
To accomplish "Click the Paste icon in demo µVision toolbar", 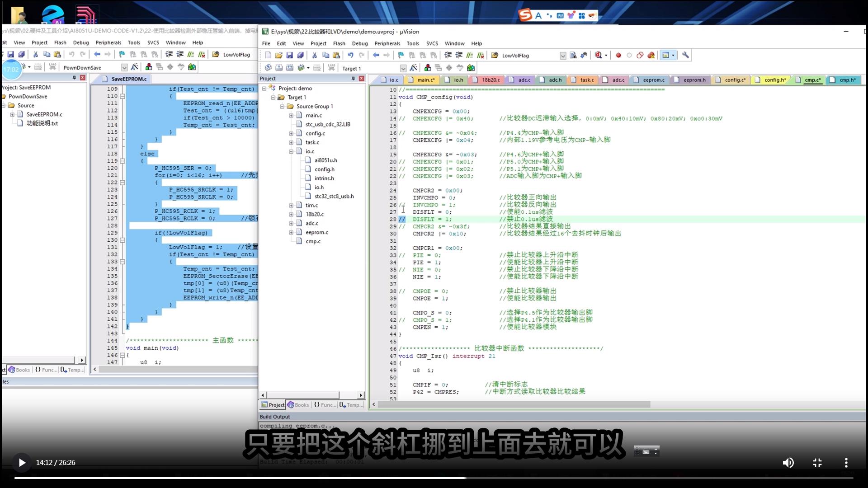I will (336, 55).
